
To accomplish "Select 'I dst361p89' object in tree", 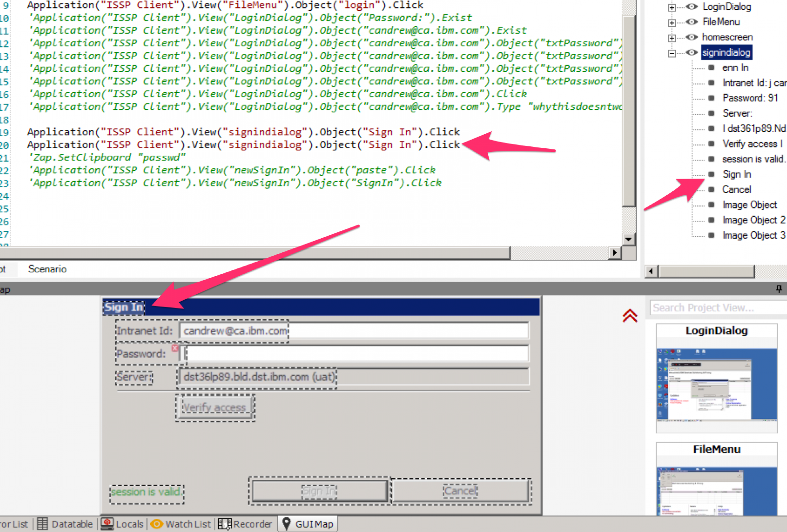I will click(754, 129).
